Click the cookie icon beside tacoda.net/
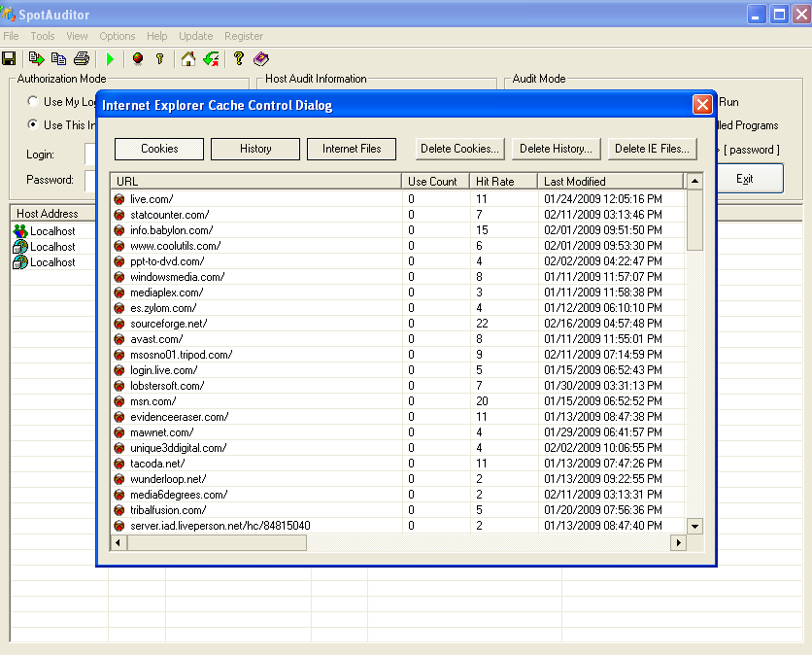This screenshot has height=655, width=812. click(119, 464)
